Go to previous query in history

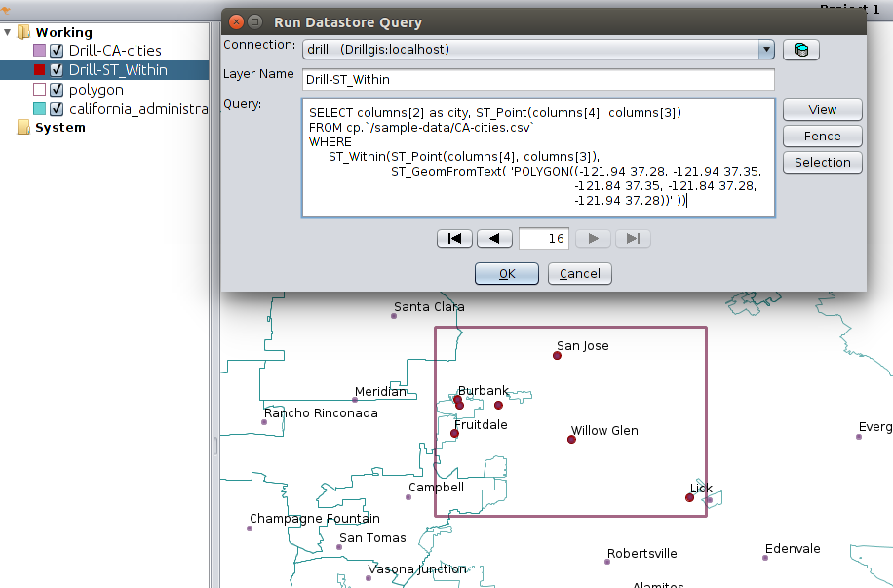pyautogui.click(x=494, y=238)
